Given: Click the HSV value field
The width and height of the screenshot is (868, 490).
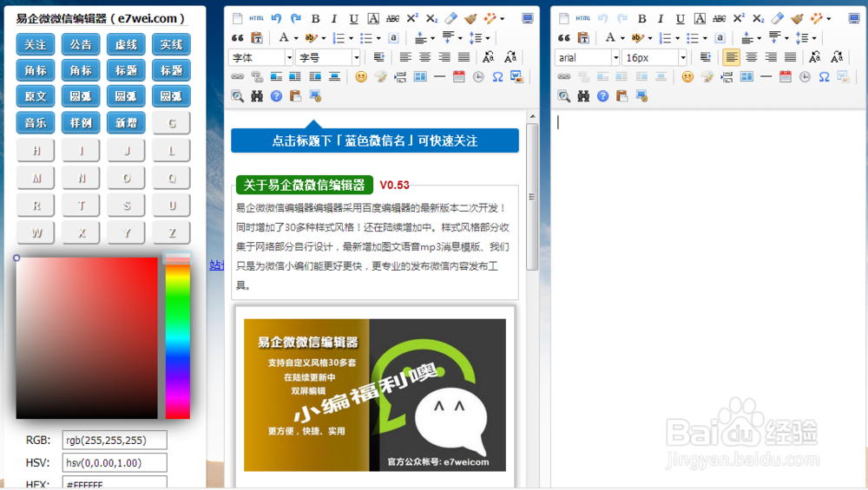Looking at the screenshot, I should click(x=115, y=463).
